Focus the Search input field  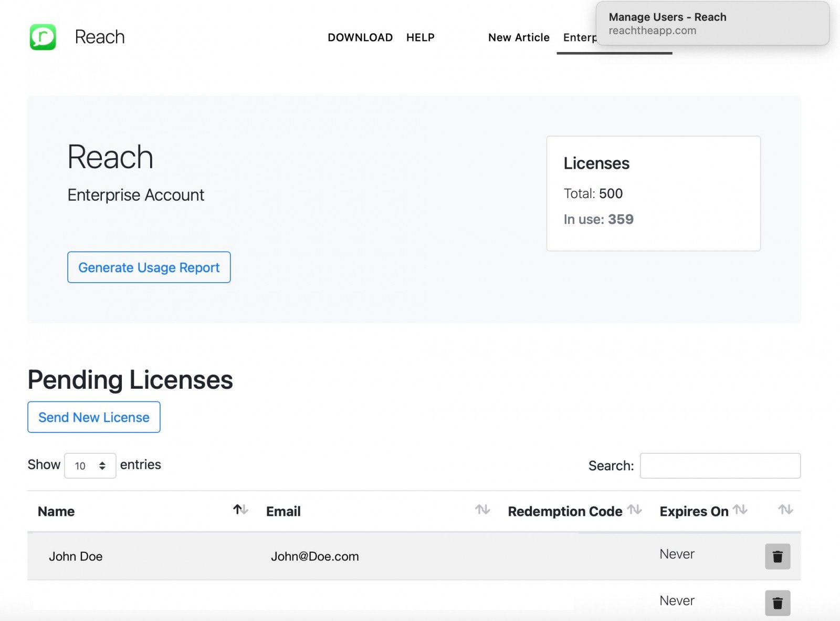tap(720, 466)
